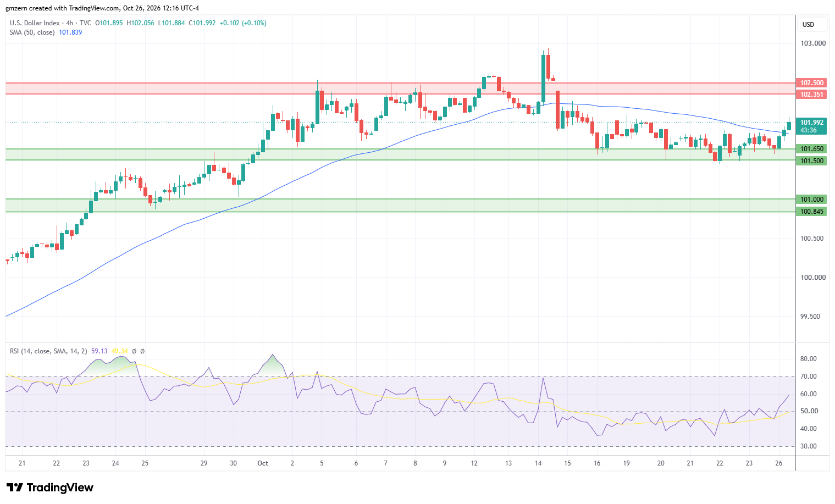The image size is (835, 504).
Task: Click the 103.000 price axis tick
Action: click(x=813, y=43)
